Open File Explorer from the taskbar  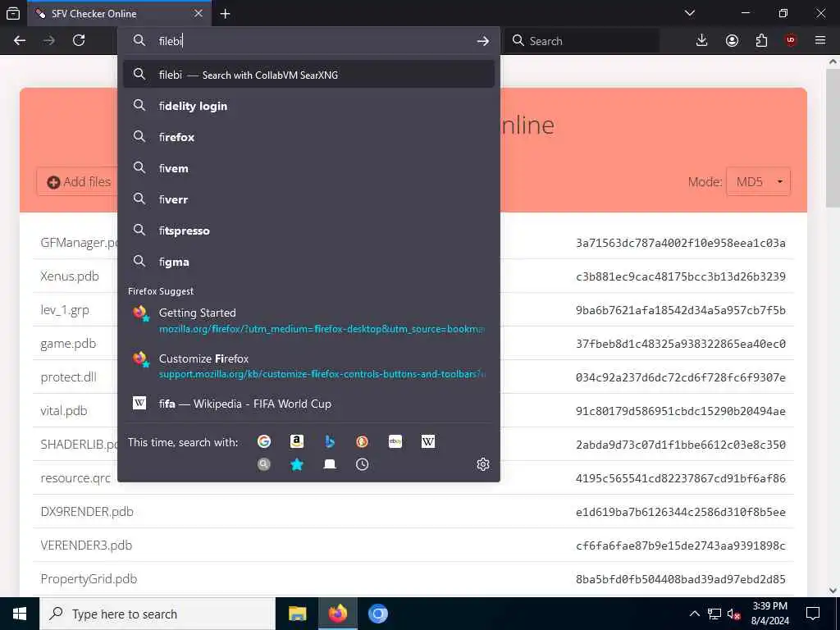pyautogui.click(x=297, y=614)
